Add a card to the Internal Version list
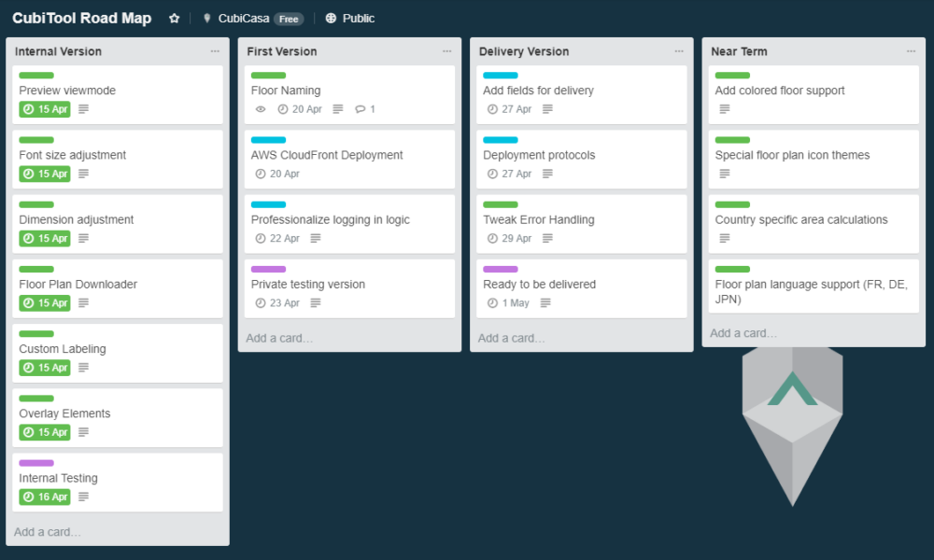This screenshot has width=934, height=560. (47, 532)
